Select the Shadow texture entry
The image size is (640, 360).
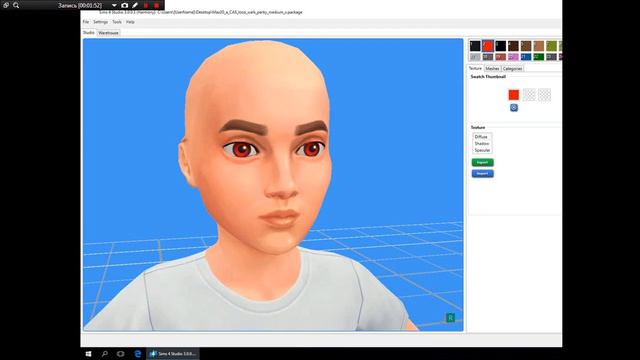[x=482, y=144]
